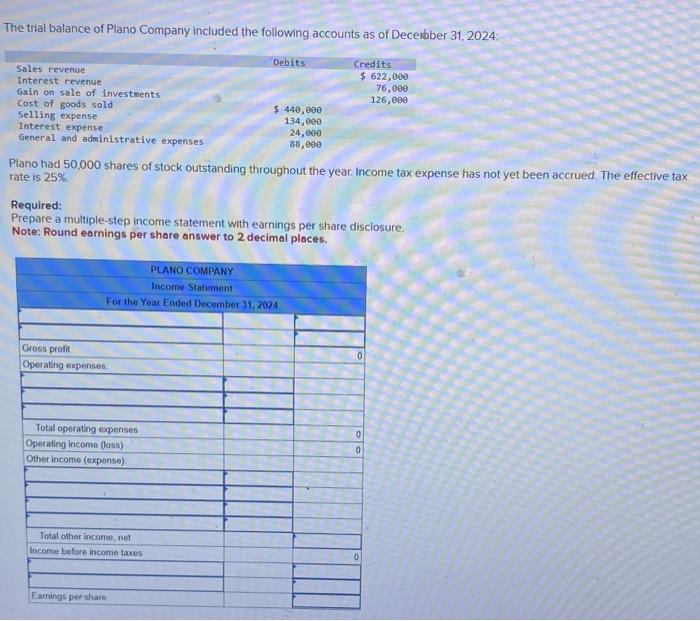
Task: Click the Other income (expense) label
Action: pyautogui.click(x=76, y=459)
